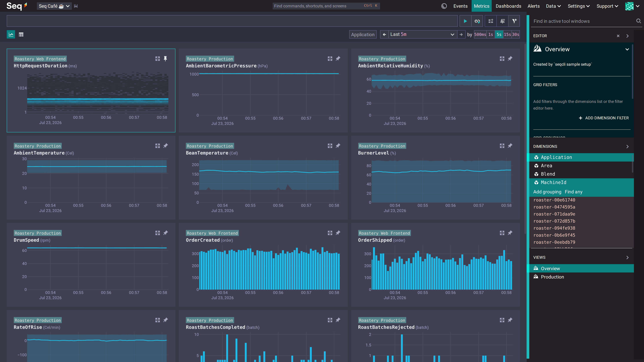Expand the Views panel chevron
This screenshot has height=362, width=644.
(627, 258)
